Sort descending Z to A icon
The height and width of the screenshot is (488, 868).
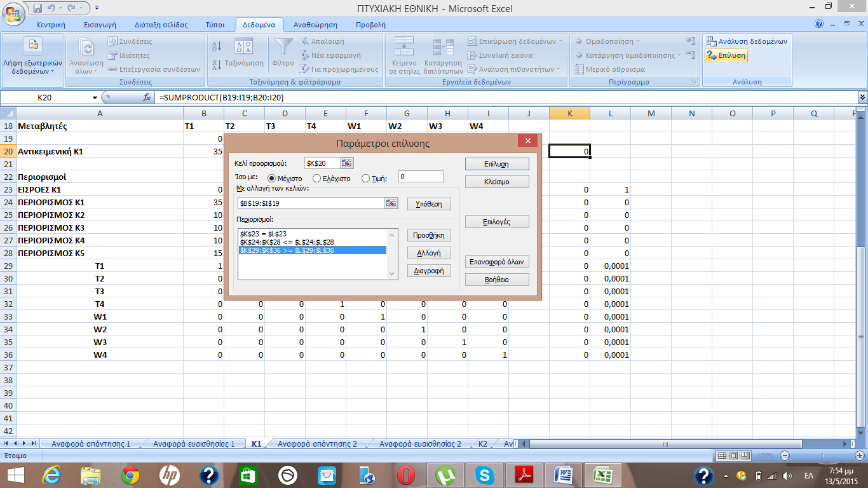(216, 64)
